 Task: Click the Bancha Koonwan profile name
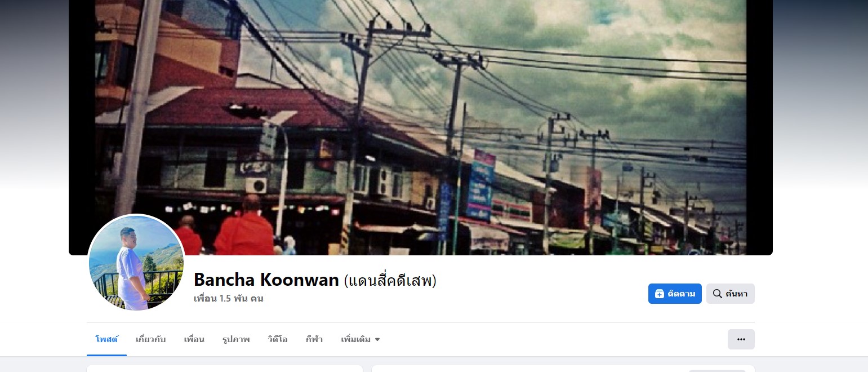pos(266,280)
